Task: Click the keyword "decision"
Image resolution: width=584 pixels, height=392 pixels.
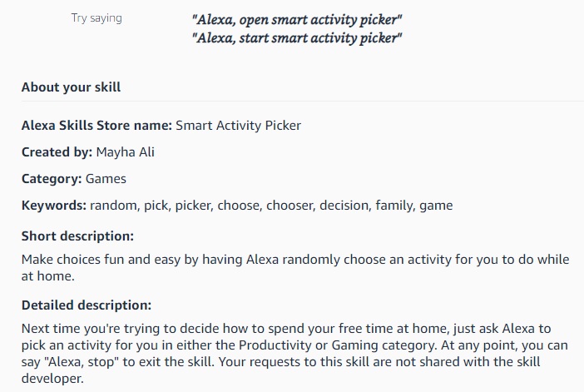Action: [344, 205]
